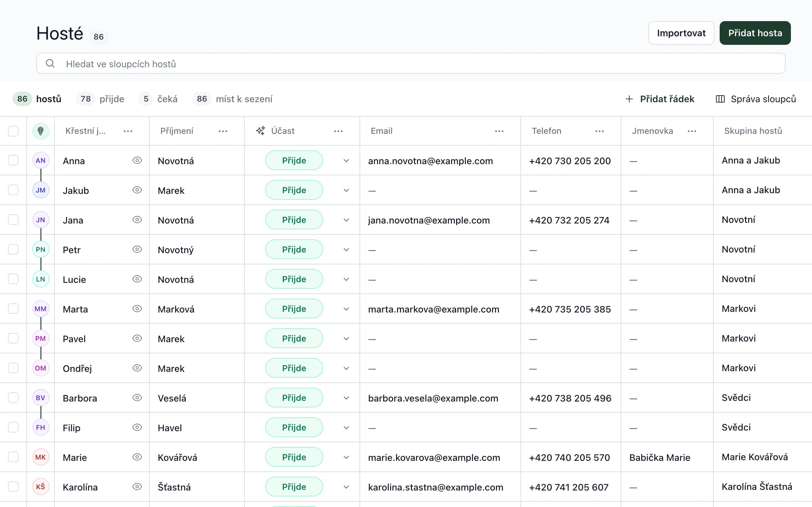Screen dimensions: 812x507
Task: Open Účast column options dots
Action: tap(338, 131)
